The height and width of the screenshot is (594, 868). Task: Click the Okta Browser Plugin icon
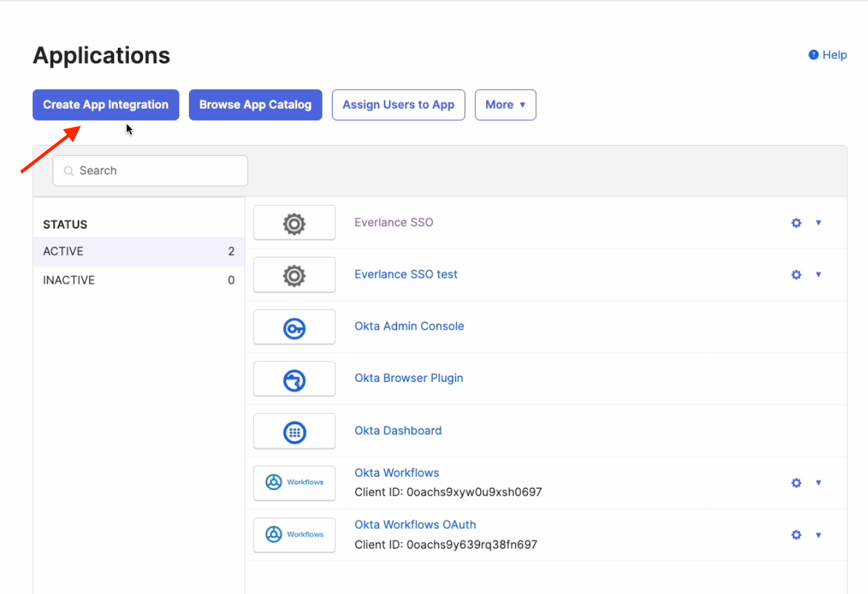(x=294, y=380)
